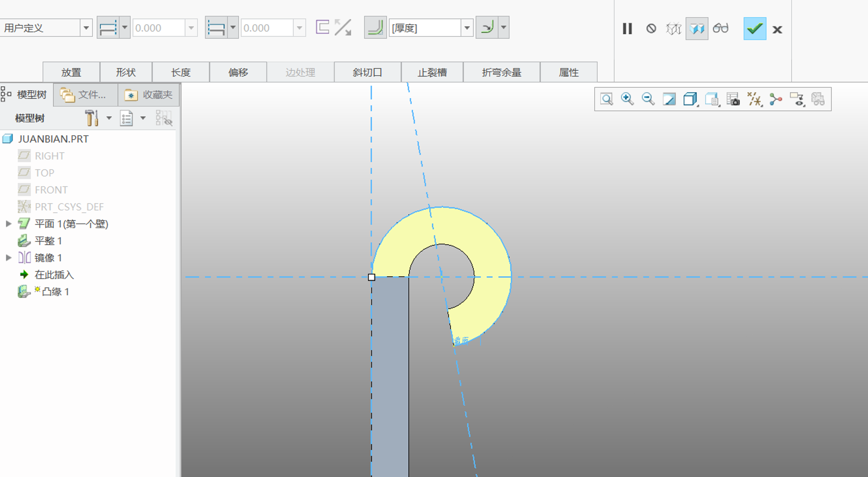868x477 pixels.
Task: Open second end length type dropdown arrow
Action: pyautogui.click(x=233, y=28)
